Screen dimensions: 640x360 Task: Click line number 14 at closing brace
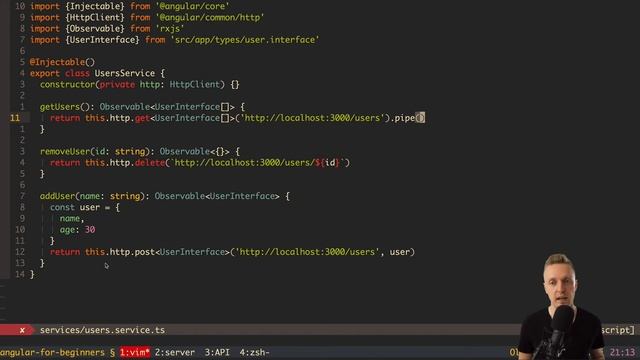20,274
